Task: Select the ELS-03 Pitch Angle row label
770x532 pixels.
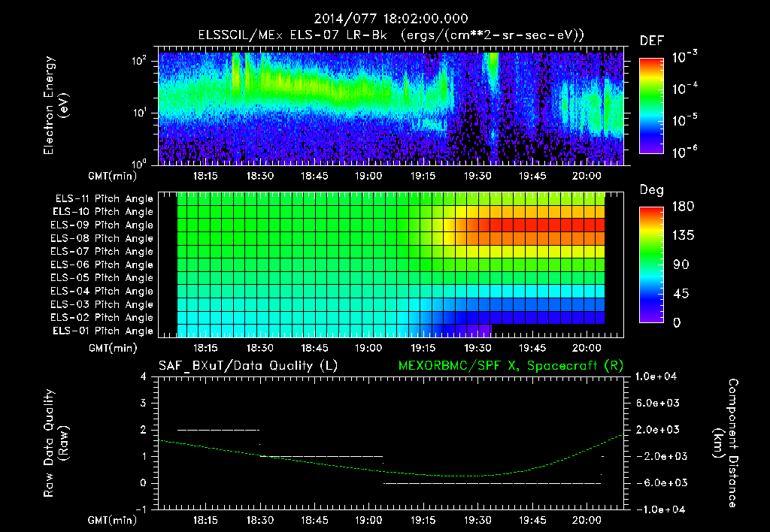Action: pos(102,304)
